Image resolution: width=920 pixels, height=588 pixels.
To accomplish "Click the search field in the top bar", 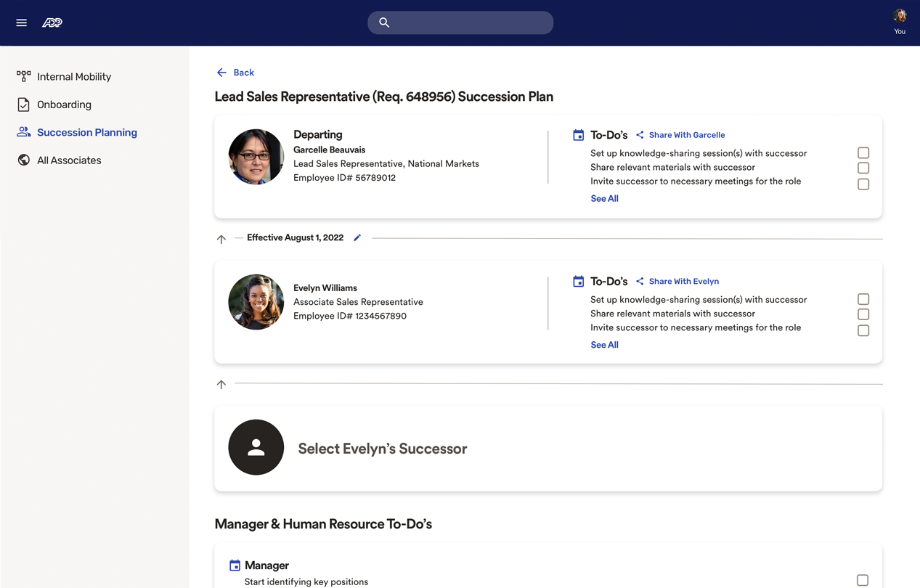I will (460, 23).
